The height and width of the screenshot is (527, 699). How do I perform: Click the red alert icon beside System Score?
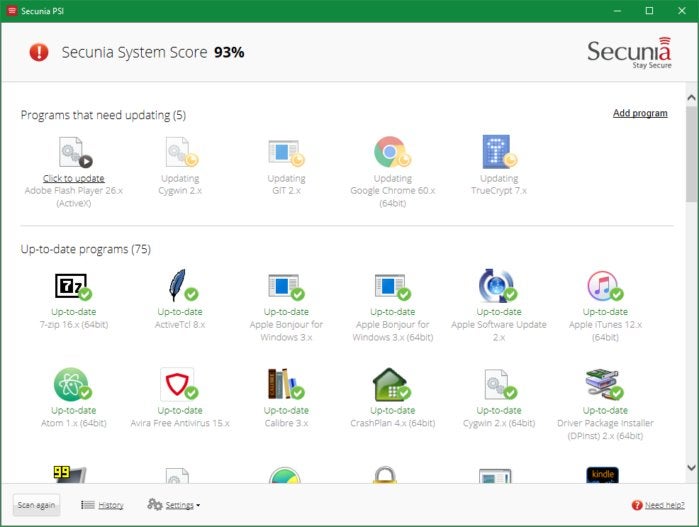[x=39, y=52]
